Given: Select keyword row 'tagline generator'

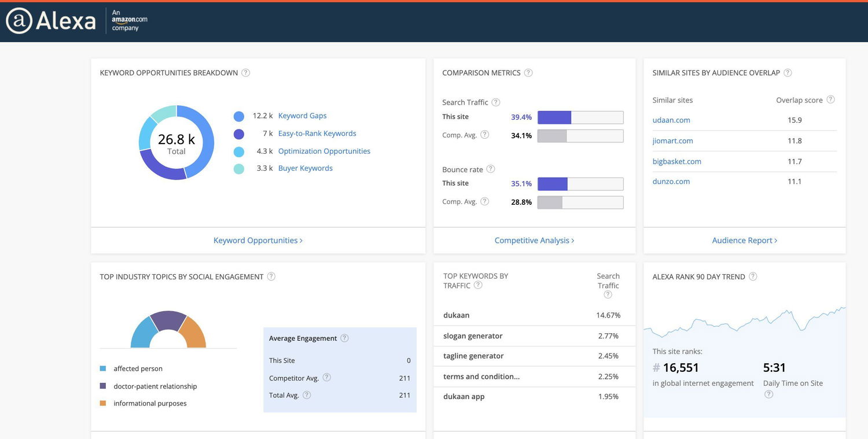Looking at the screenshot, I should pyautogui.click(x=534, y=356).
